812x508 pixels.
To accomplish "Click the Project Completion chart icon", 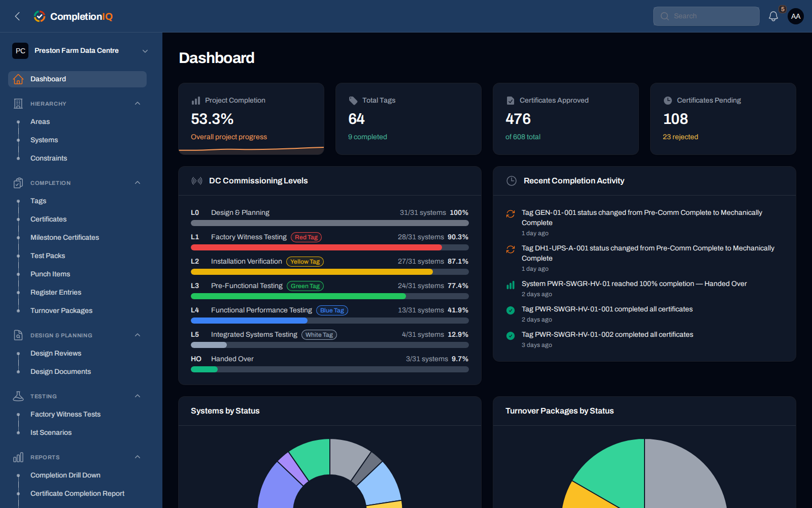I will [196, 101].
